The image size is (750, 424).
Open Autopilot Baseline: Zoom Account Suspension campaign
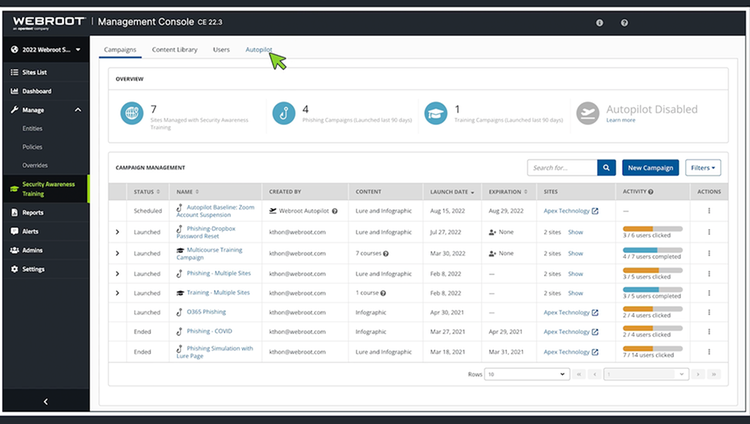[x=215, y=211]
